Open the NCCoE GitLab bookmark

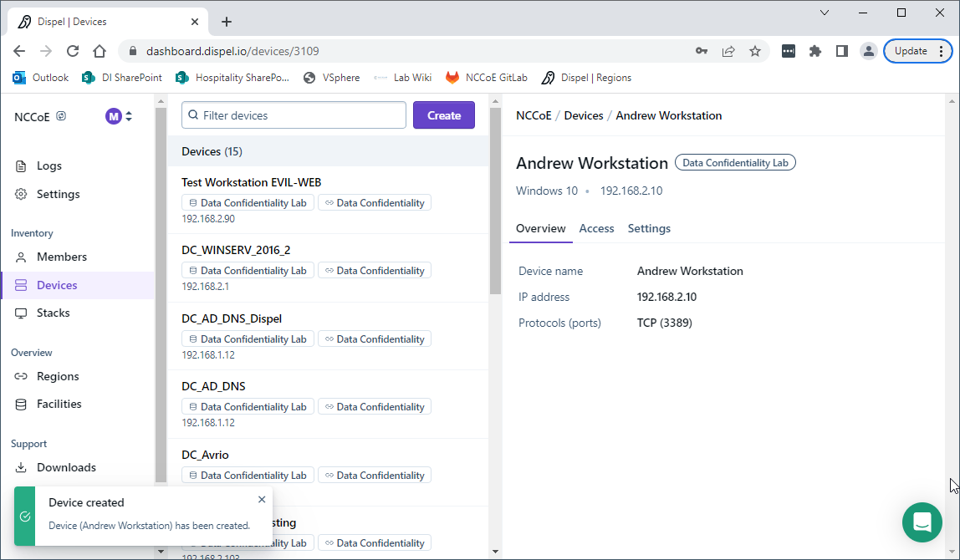[487, 78]
